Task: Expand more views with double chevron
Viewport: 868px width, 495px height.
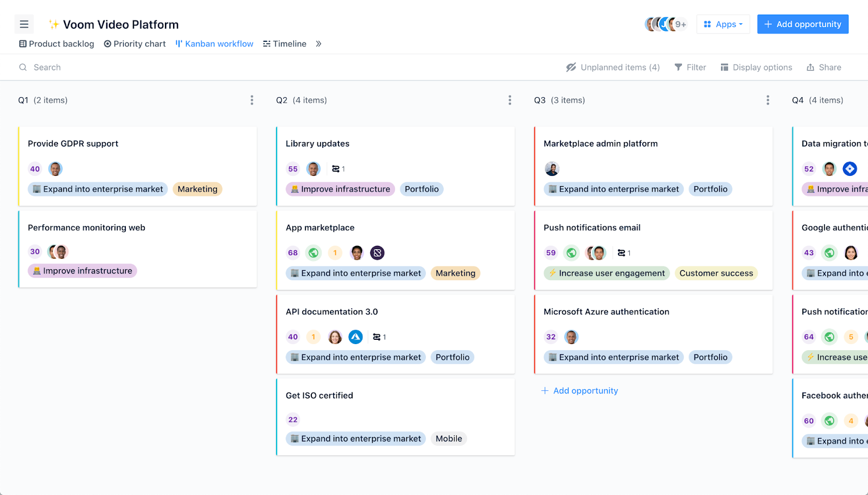Action: coord(318,44)
